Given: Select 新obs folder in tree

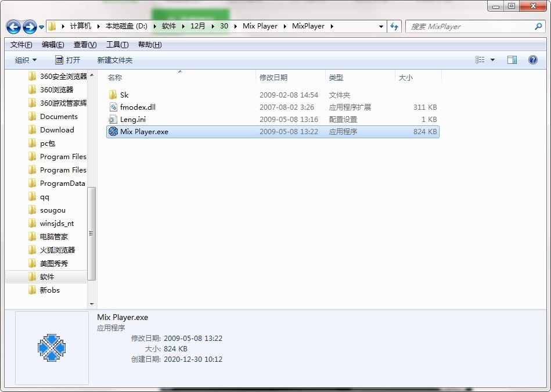Looking at the screenshot, I should click(x=44, y=290).
